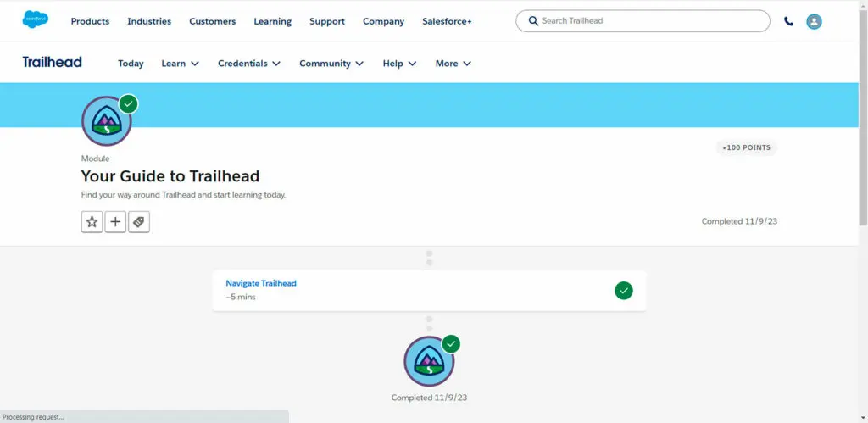Open the Products menu

pos(90,21)
